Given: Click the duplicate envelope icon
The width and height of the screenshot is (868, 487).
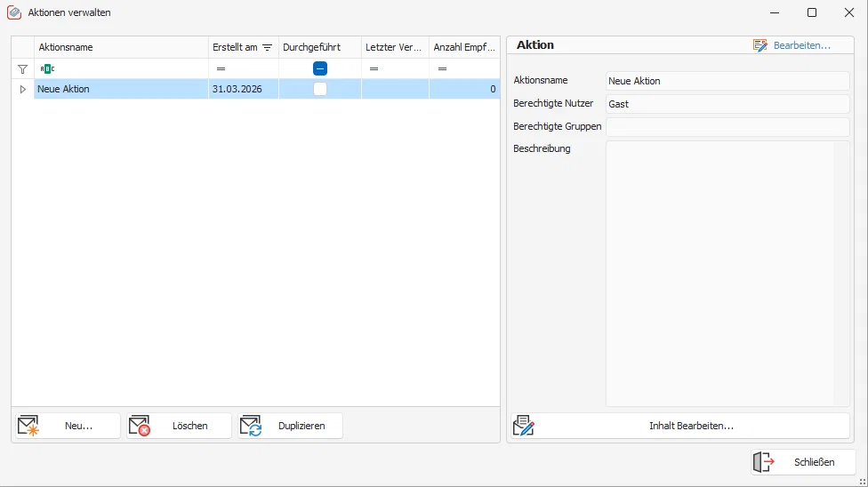Looking at the screenshot, I should point(251,426).
